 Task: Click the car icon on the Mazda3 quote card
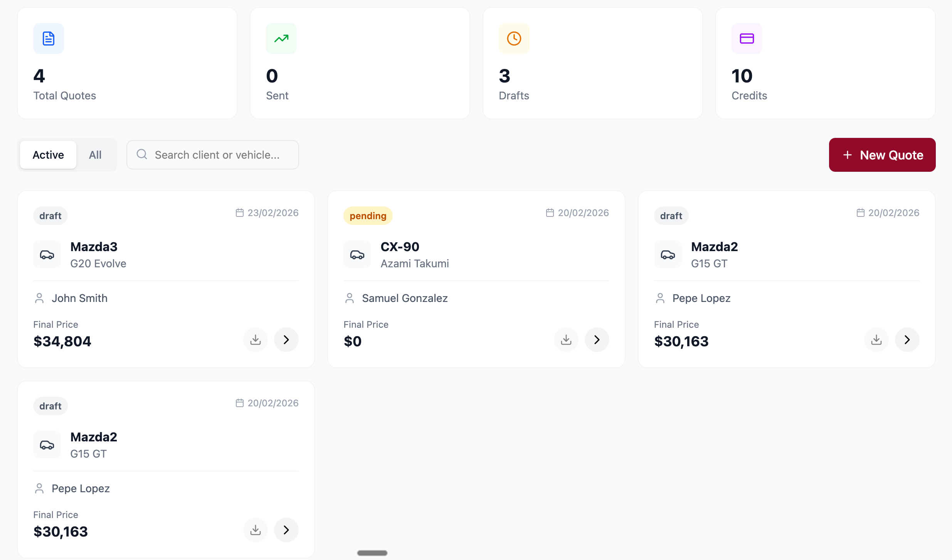point(47,254)
